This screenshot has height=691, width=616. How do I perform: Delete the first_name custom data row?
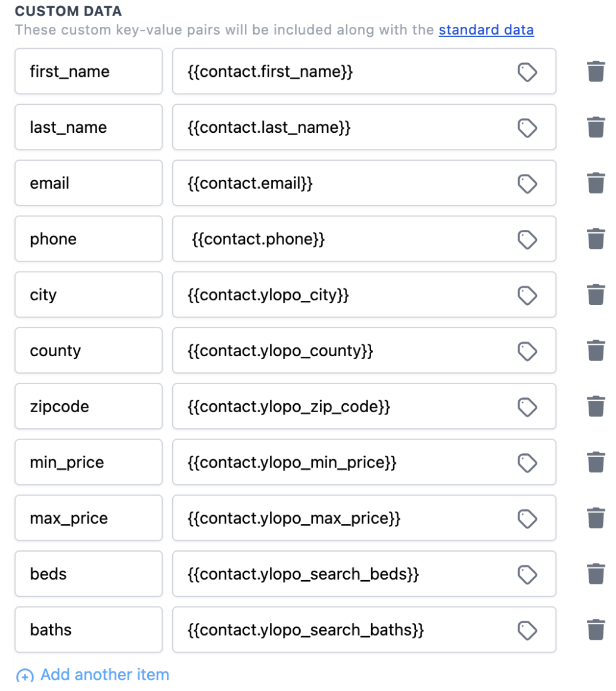click(596, 72)
